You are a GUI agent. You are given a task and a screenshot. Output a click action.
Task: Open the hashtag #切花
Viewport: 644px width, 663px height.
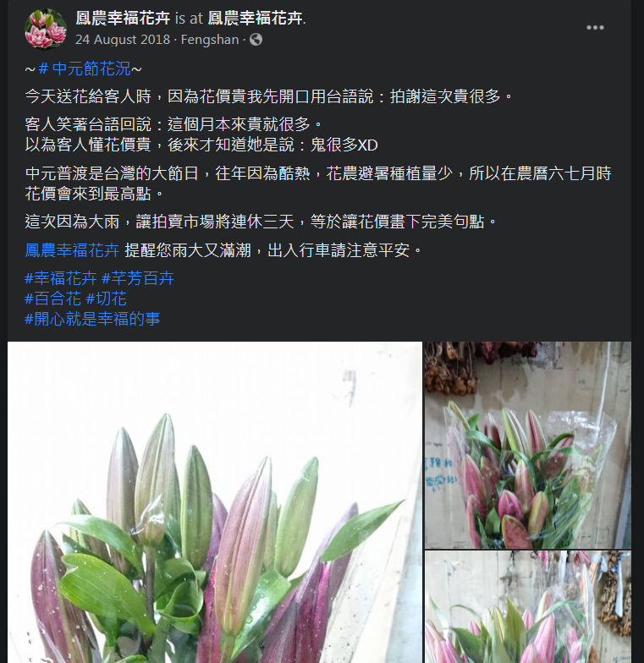pyautogui.click(x=106, y=299)
